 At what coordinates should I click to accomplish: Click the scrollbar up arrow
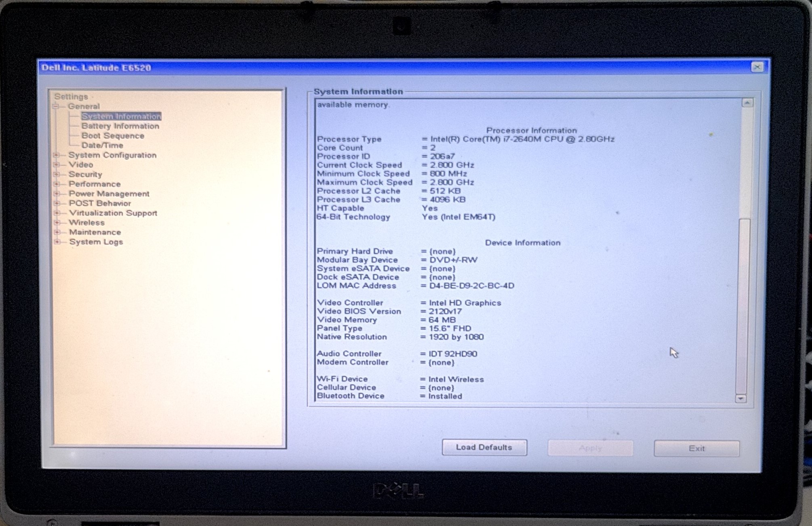747,103
